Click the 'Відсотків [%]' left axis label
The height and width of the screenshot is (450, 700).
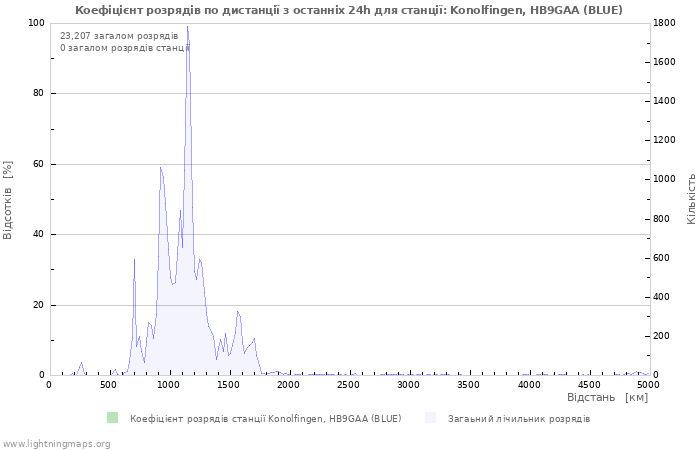(x=9, y=199)
